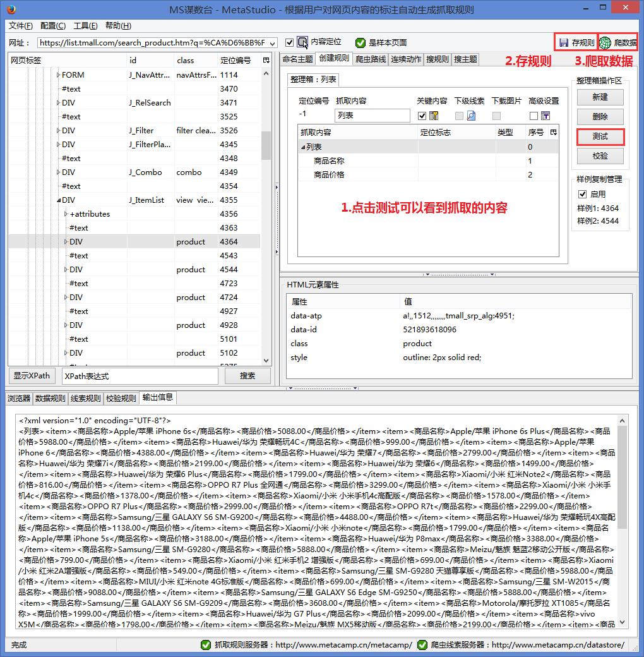The image size is (644, 657).
Task: Switch to the 校验规则 tab
Action: point(121,398)
